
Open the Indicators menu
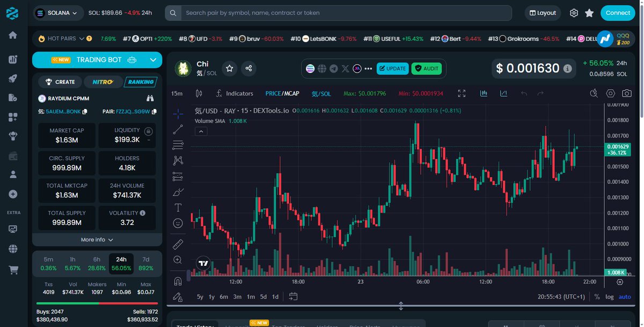pos(234,93)
